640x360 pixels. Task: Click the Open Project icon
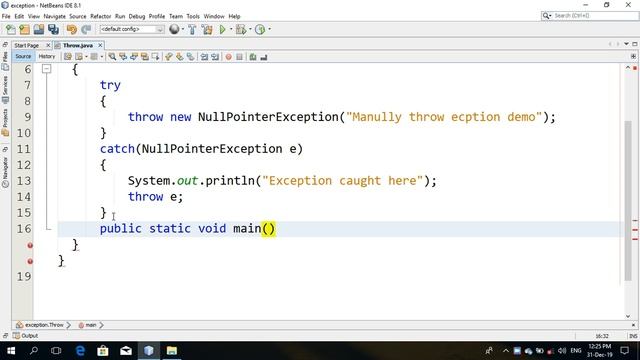click(39, 29)
